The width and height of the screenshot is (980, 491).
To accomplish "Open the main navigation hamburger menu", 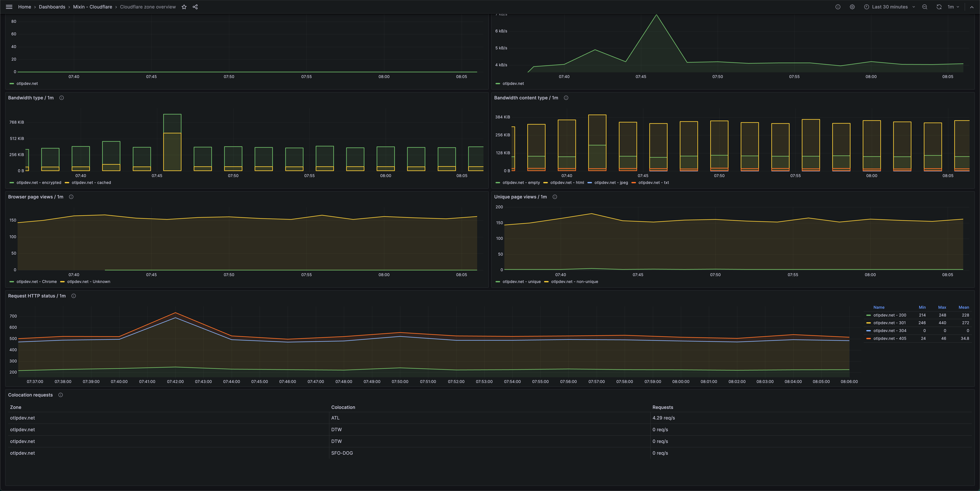I will click(x=9, y=7).
